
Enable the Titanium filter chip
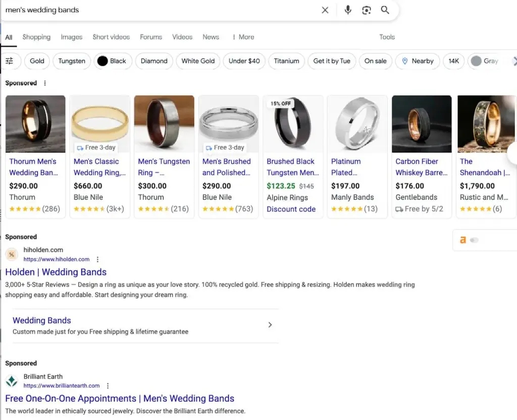(286, 61)
